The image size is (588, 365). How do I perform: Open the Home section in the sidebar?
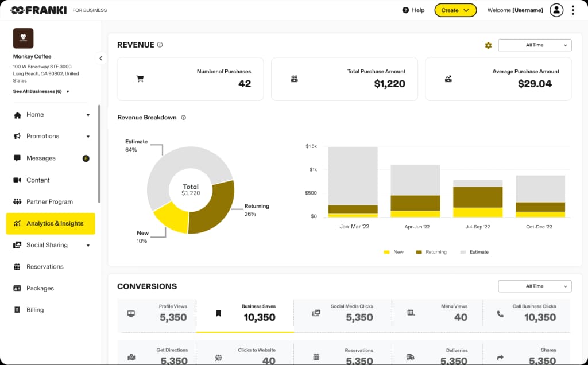34,115
